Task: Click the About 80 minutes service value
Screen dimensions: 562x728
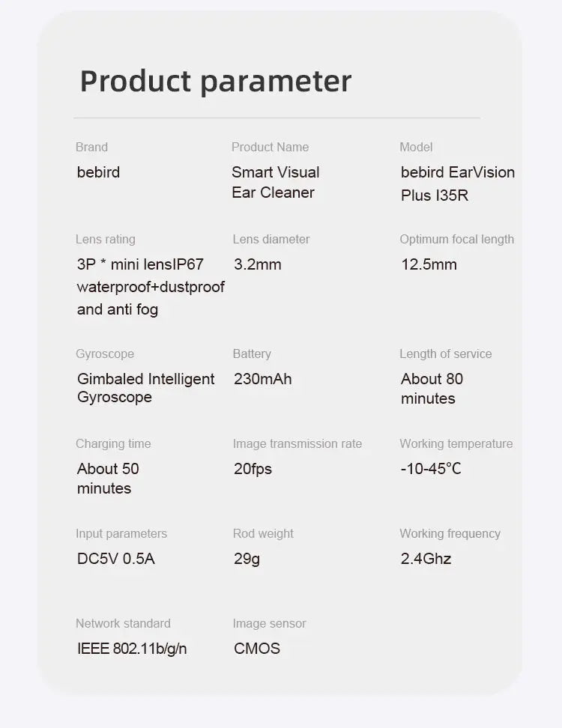Action: (432, 389)
